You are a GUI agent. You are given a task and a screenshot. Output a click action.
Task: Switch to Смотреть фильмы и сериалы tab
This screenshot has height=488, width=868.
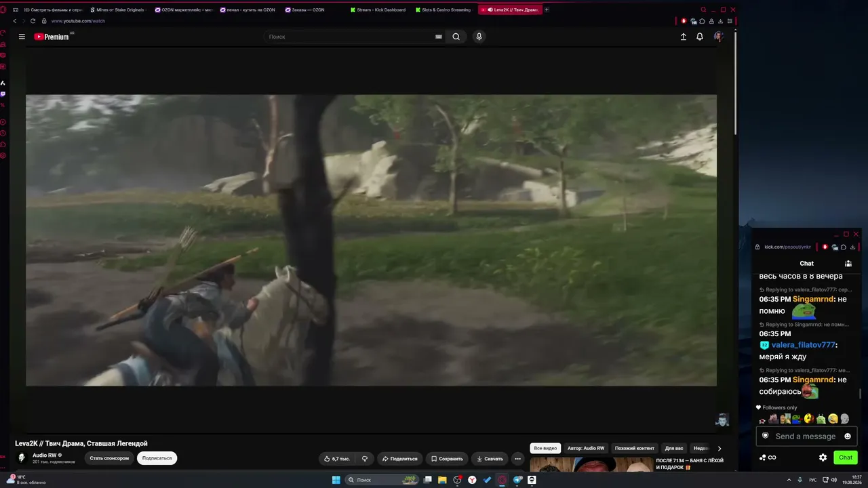52,9
